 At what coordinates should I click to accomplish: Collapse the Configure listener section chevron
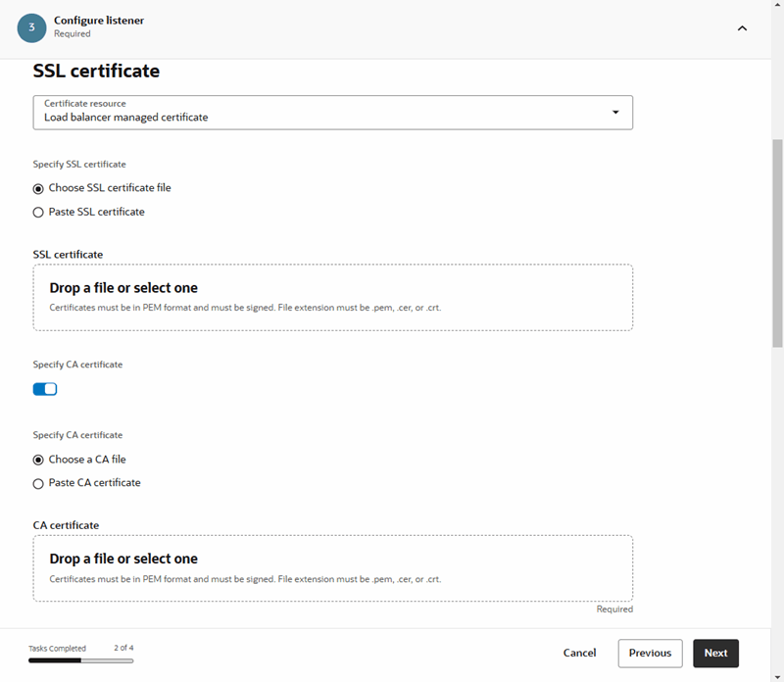[742, 28]
